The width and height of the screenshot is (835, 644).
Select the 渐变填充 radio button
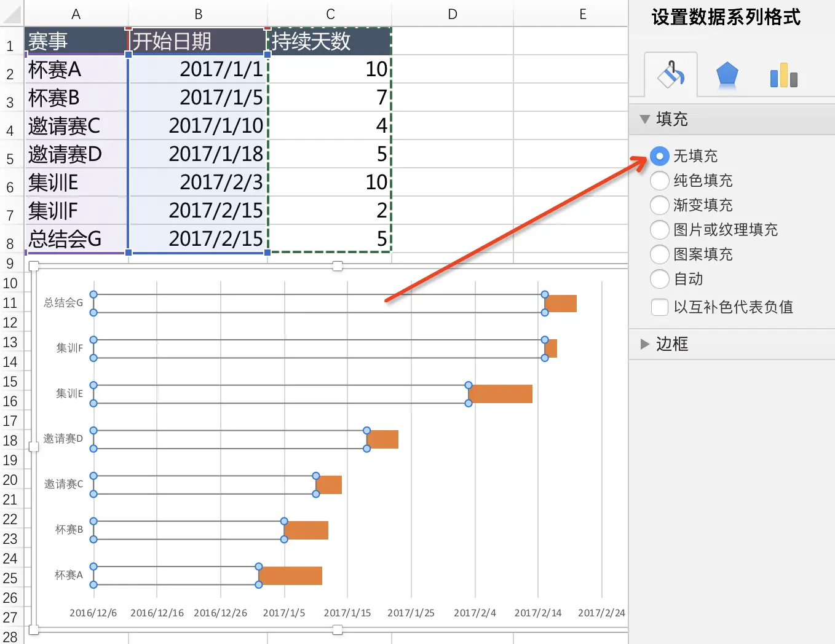click(660, 205)
